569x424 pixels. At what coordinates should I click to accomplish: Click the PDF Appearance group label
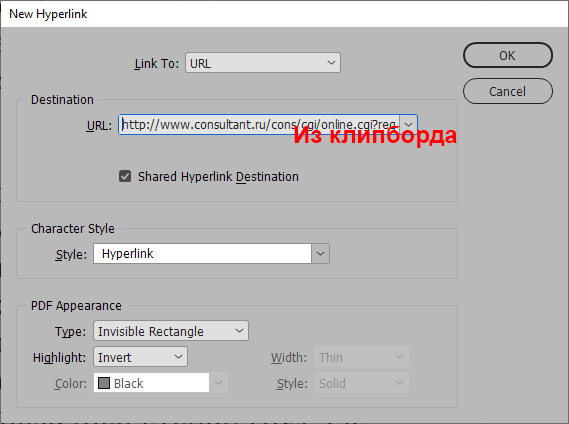point(76,306)
